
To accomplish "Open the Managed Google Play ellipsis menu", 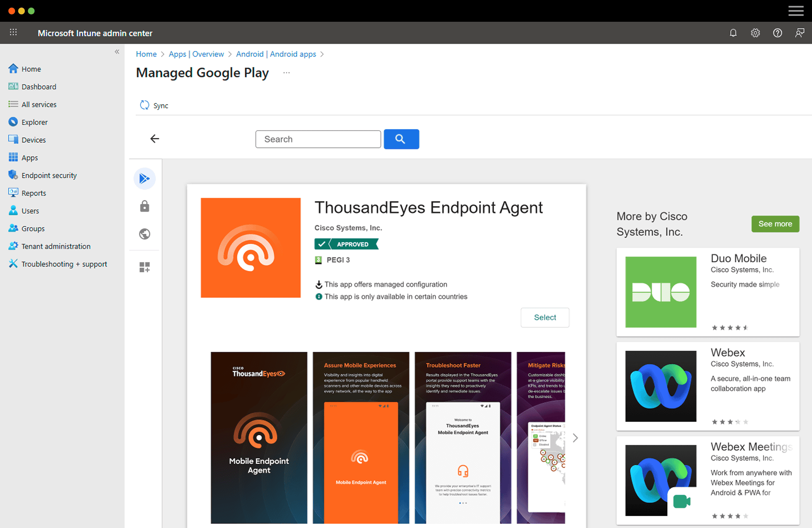I will [x=286, y=72].
